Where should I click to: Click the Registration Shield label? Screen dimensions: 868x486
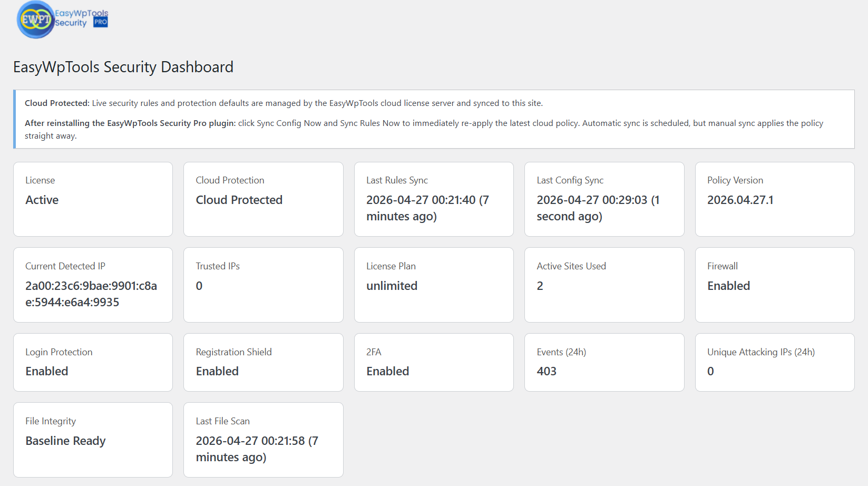pos(233,352)
